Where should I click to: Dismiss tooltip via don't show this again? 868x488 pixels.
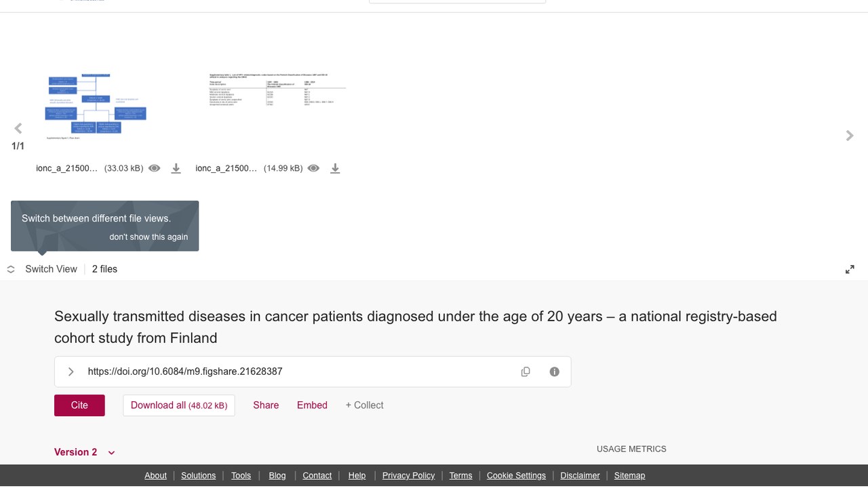pos(149,237)
